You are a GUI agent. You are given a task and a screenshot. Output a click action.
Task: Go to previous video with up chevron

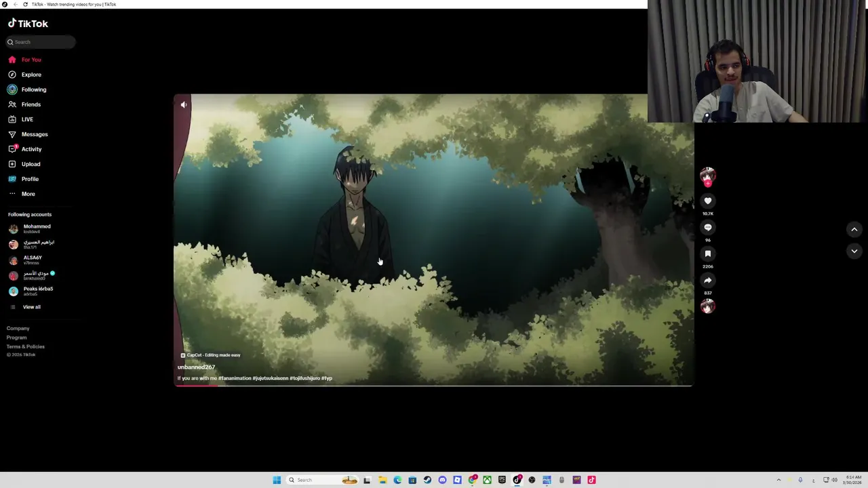[x=854, y=230]
